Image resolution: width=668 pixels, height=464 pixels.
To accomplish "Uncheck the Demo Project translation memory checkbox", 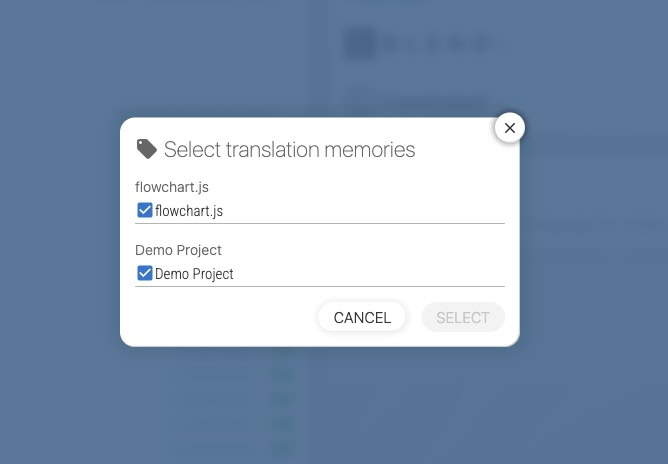I will pyautogui.click(x=145, y=274).
